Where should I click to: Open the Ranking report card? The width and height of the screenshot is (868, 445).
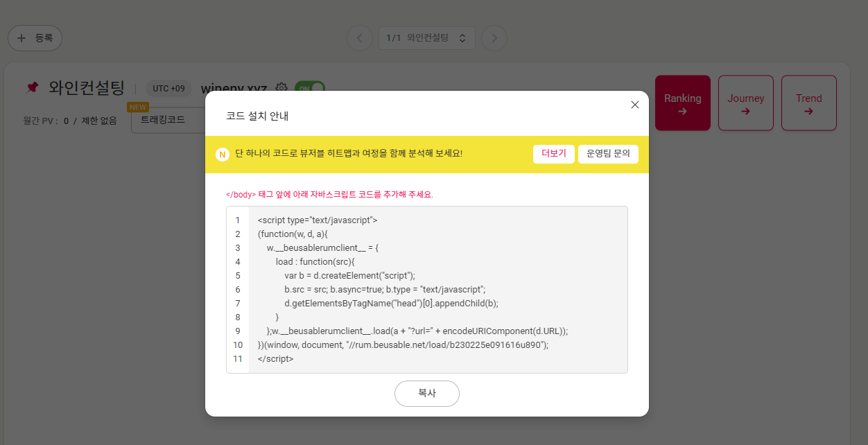point(683,103)
